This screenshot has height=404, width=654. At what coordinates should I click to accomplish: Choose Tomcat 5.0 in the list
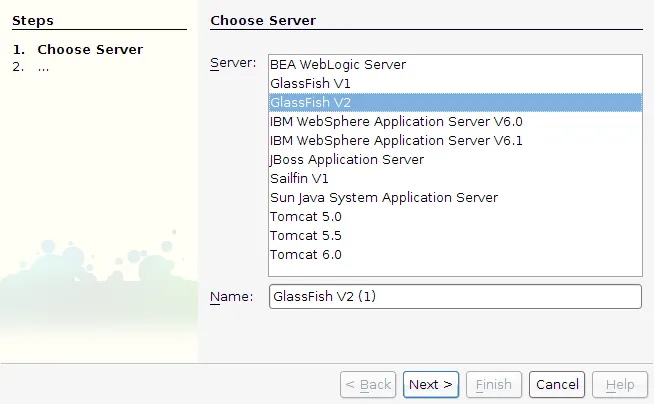click(306, 217)
